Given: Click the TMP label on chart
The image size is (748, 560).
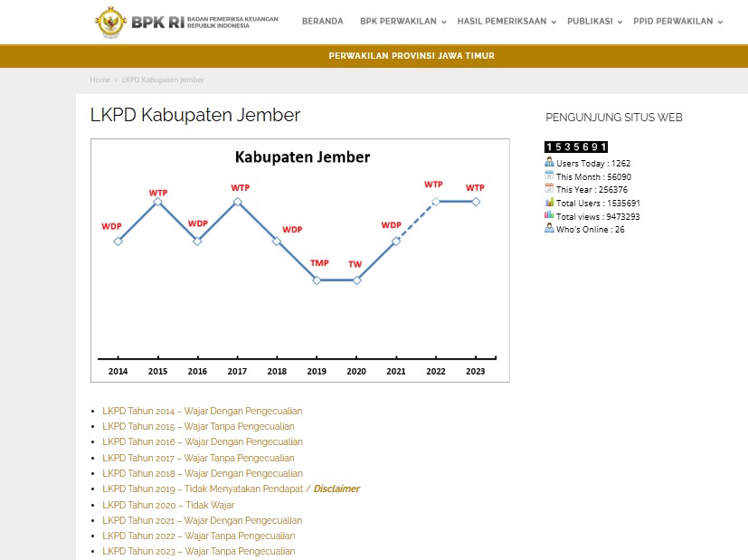Looking at the screenshot, I should coord(319,263).
